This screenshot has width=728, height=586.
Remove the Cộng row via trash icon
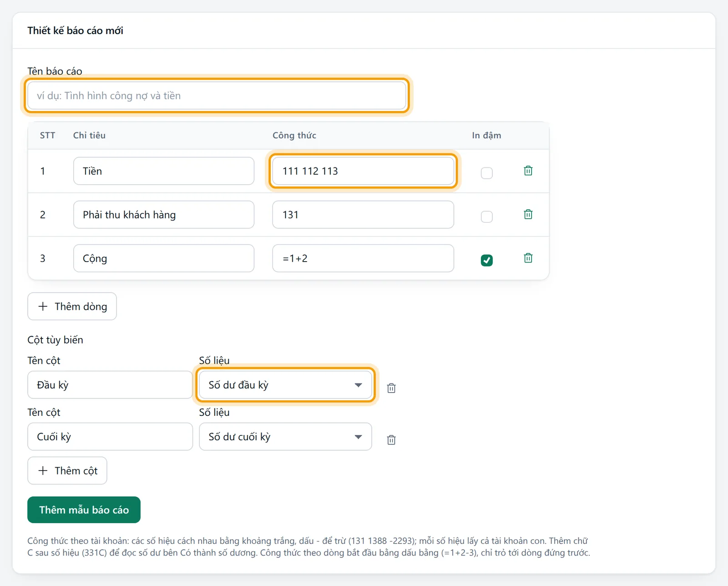[x=528, y=258]
